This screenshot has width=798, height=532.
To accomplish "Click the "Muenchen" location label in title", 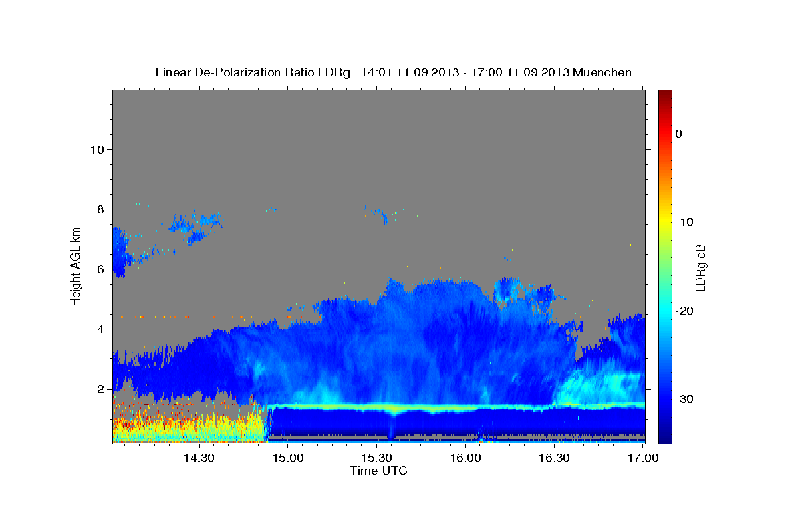I will click(x=603, y=72).
